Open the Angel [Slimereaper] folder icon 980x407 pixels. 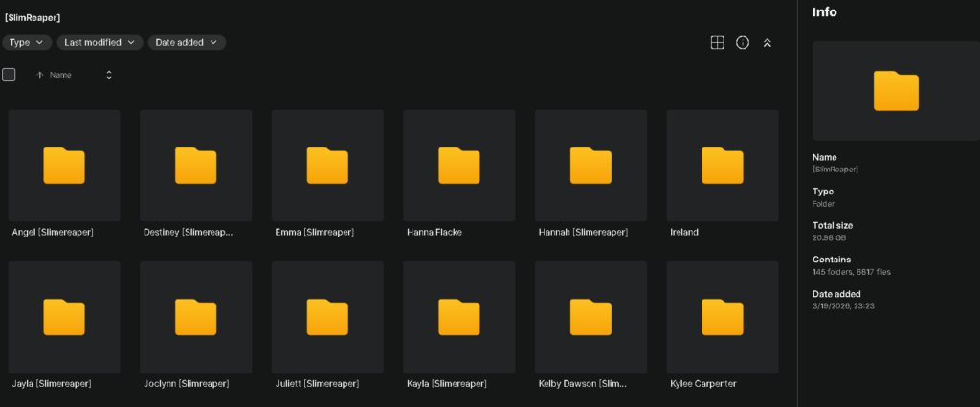tap(64, 166)
